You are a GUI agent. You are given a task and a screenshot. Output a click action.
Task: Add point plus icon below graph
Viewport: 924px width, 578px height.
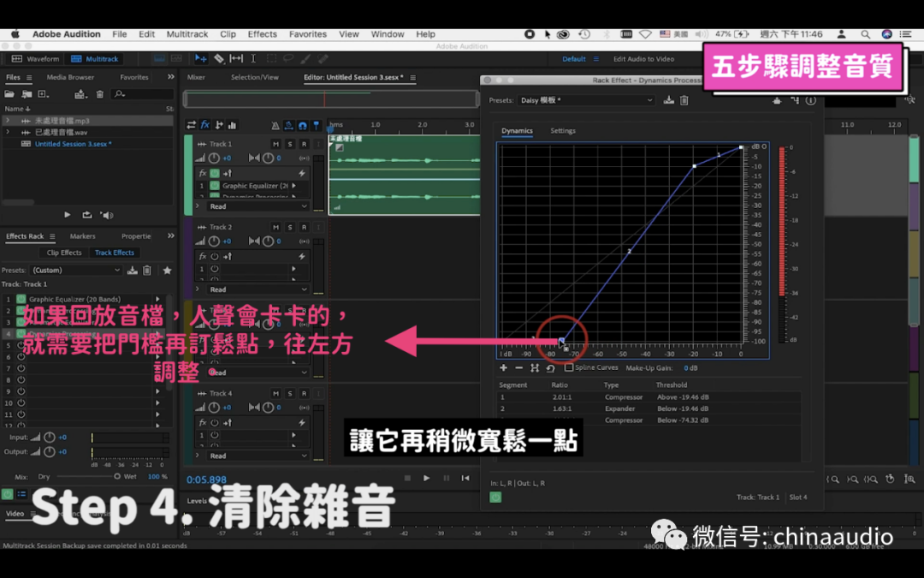[503, 367]
